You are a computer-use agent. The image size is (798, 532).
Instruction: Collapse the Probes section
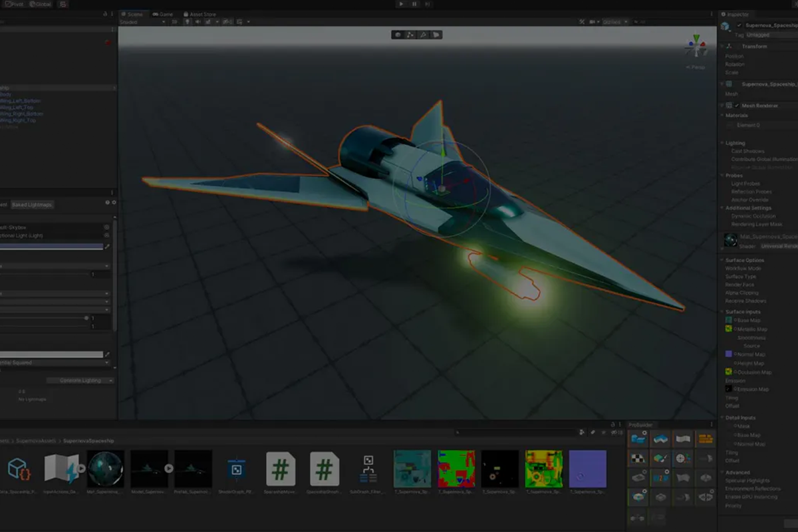tap(723, 176)
